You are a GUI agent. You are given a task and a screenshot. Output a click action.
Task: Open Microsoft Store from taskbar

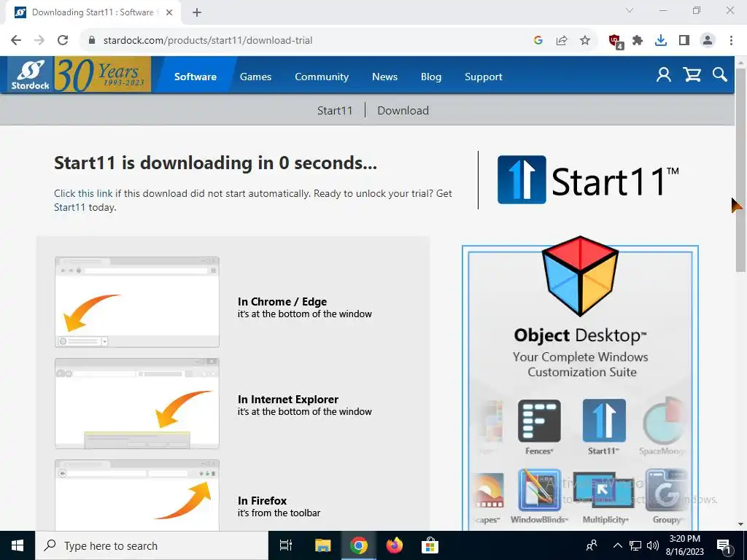pos(430,545)
